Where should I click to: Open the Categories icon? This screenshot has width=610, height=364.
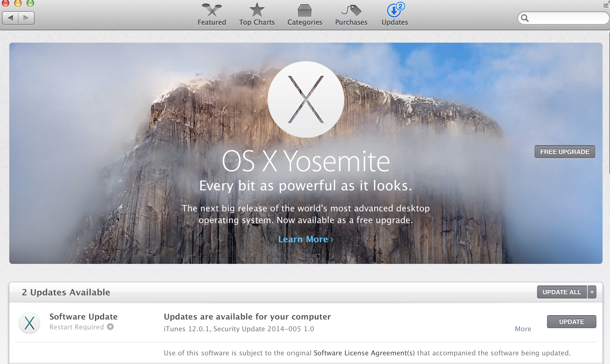305,10
